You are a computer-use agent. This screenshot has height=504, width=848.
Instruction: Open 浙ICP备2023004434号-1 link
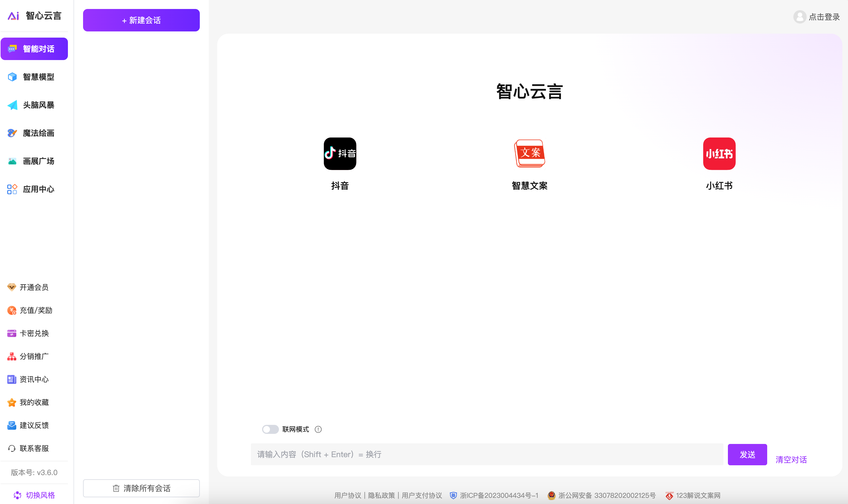tap(499, 496)
